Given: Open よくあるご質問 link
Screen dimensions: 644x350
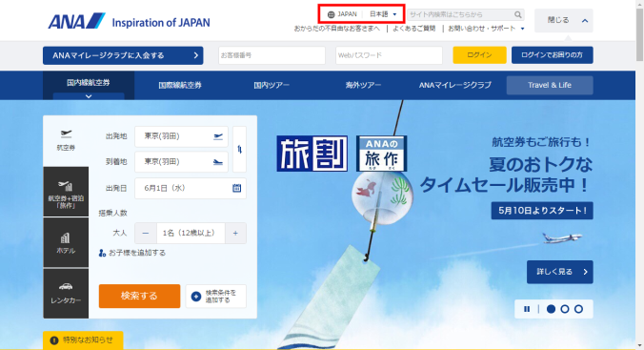Looking at the screenshot, I should [414, 29].
